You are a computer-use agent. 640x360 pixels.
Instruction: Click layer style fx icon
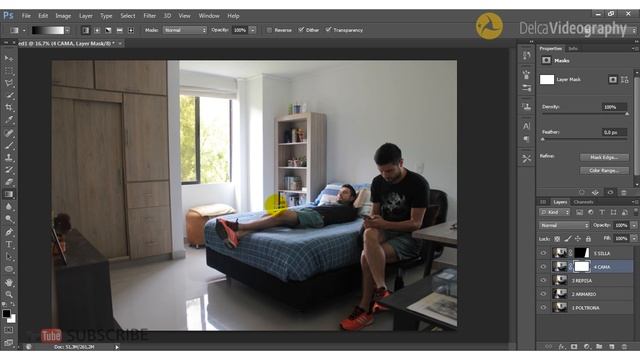(x=561, y=347)
